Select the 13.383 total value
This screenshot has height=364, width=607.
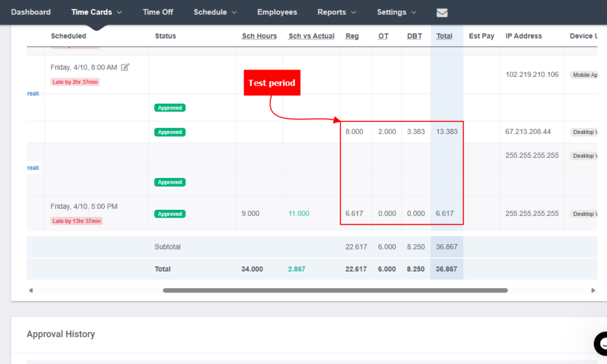[447, 132]
